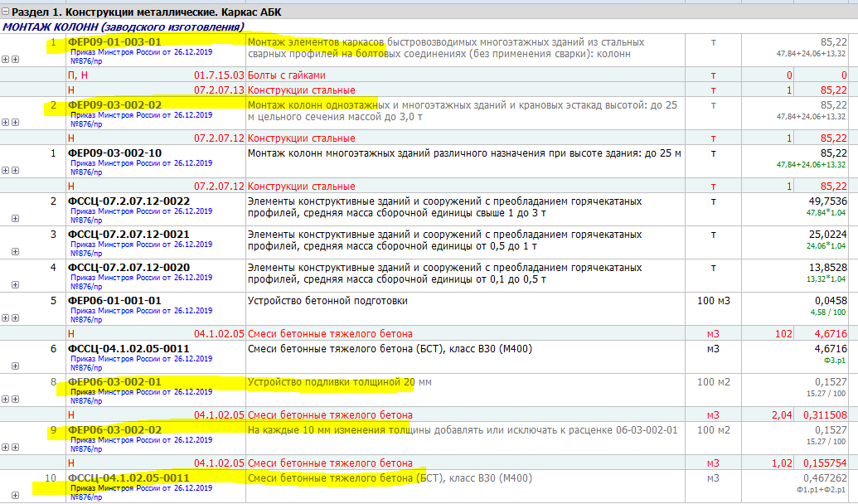Viewport: 858px width, 504px height.
Task: Click quantity value 25,0224
Action: [x=828, y=235]
